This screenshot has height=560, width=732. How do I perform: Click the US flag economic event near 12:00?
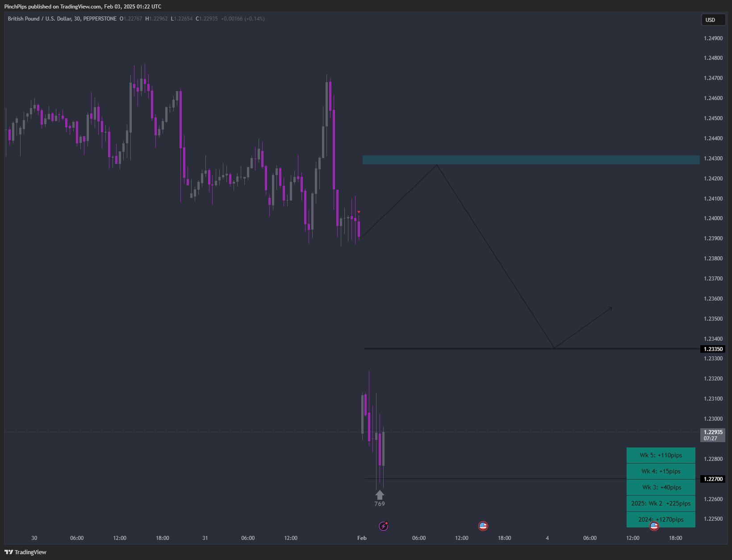click(483, 526)
